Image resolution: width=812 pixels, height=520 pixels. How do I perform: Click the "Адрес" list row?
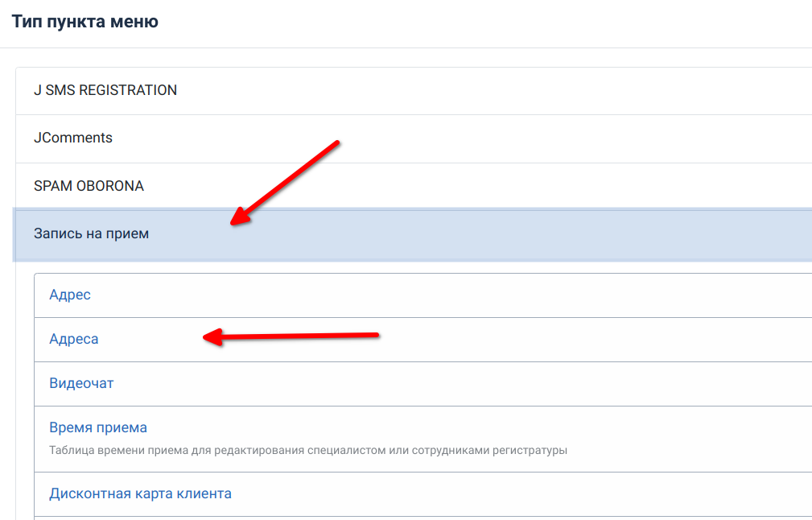coord(402,295)
